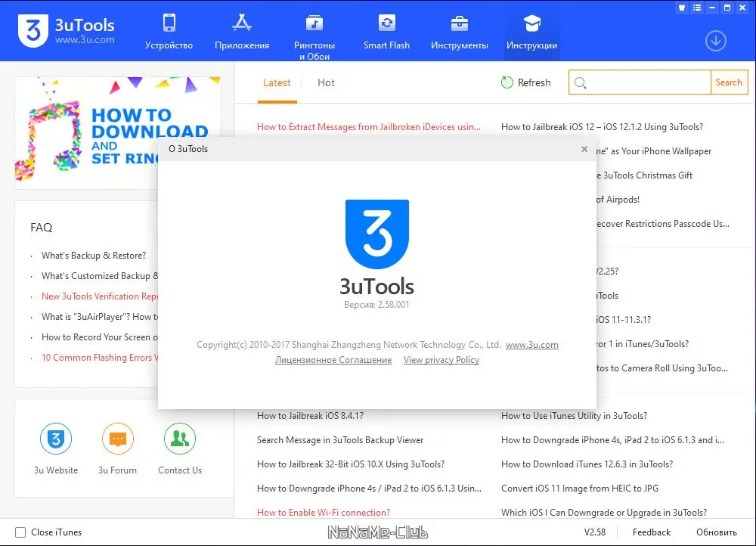
Task: Open the Camera Roll Using 3uTools article
Action: pyautogui.click(x=662, y=368)
